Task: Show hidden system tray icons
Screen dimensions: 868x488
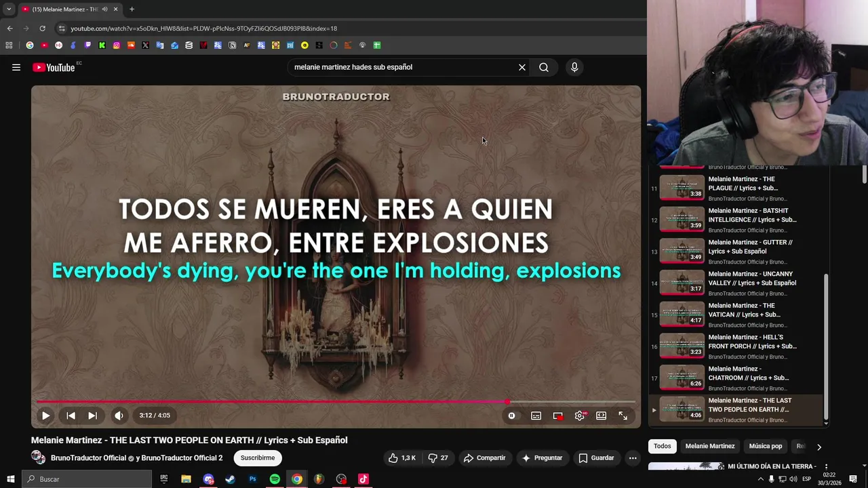Action: [760, 479]
